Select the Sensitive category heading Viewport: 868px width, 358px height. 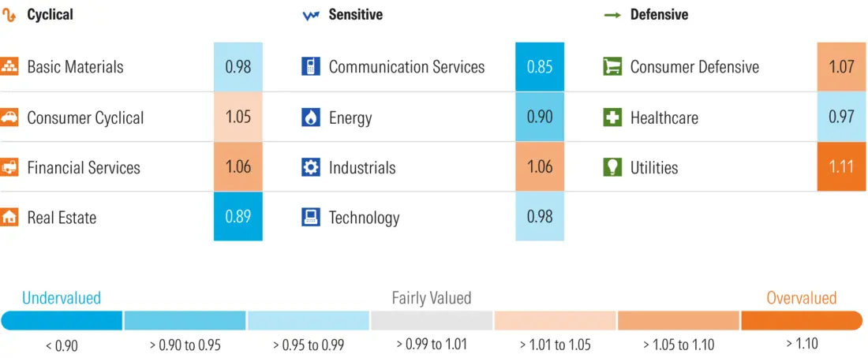pyautogui.click(x=355, y=15)
